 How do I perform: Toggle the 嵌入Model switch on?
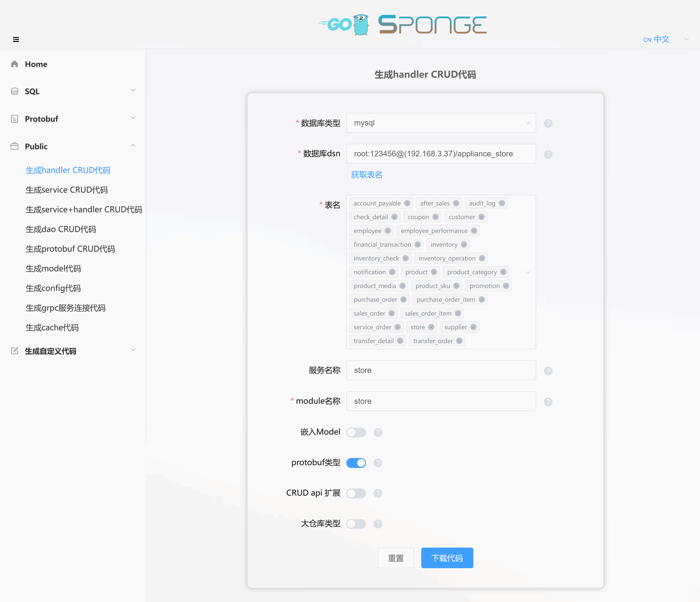point(356,432)
